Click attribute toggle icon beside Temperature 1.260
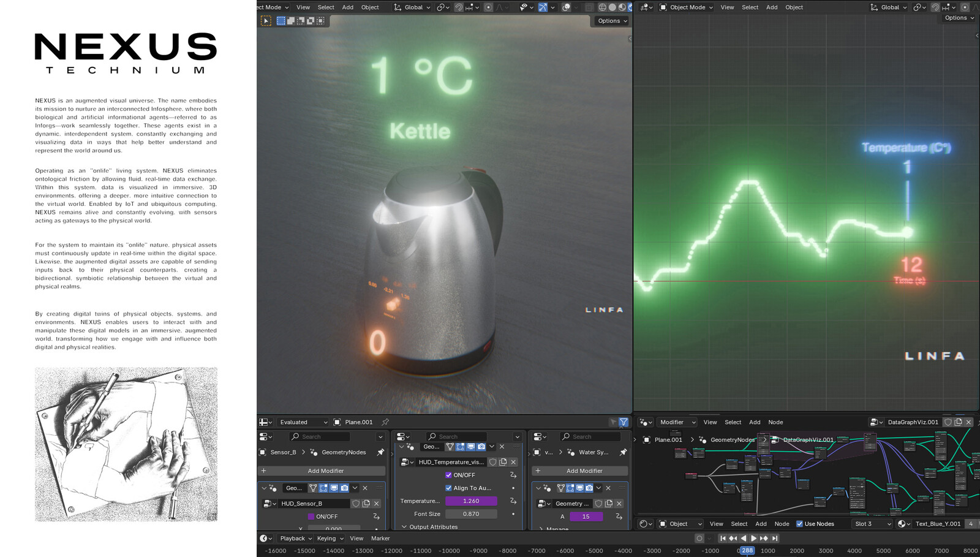 513,501
